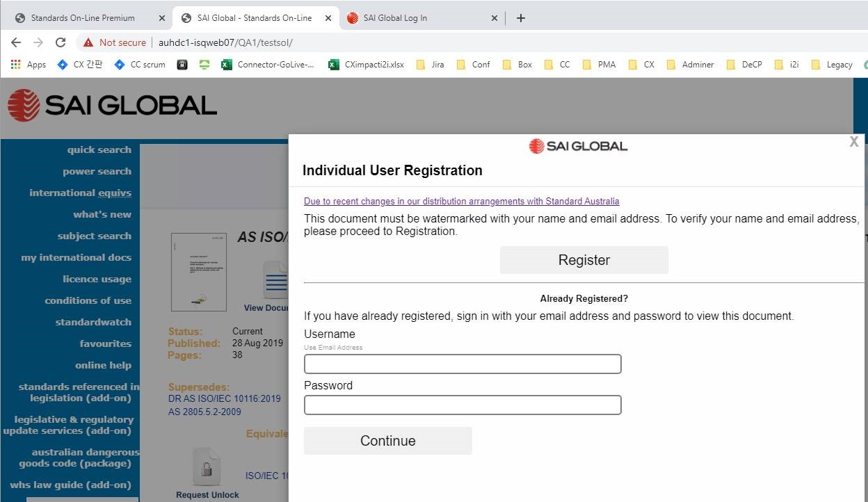Click the document cover thumbnail
The width and height of the screenshot is (868, 502).
click(x=199, y=272)
